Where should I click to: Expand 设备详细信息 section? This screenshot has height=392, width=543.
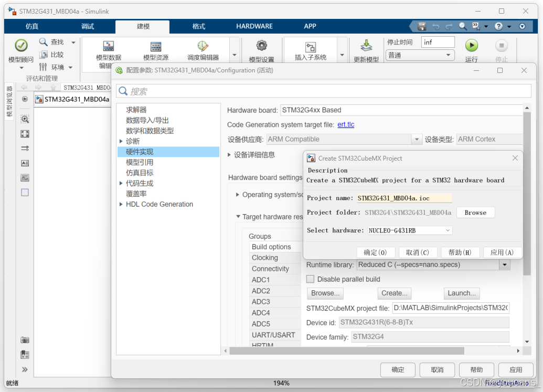pyautogui.click(x=229, y=155)
